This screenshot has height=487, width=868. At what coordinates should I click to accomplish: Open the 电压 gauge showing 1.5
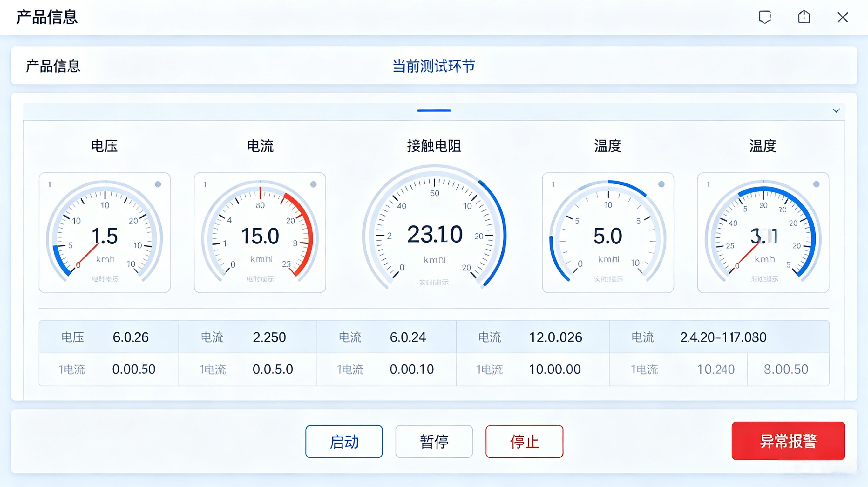105,232
